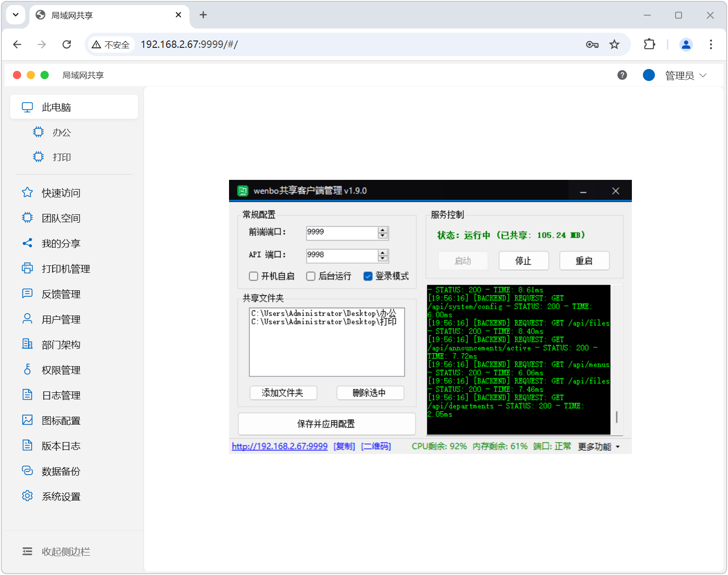This screenshot has width=728, height=575.
Task: Click the user icon for 用户管理
Action: [x=28, y=319]
